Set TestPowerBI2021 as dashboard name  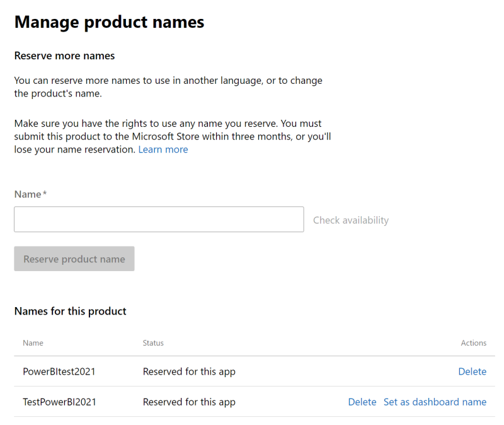pyautogui.click(x=435, y=402)
